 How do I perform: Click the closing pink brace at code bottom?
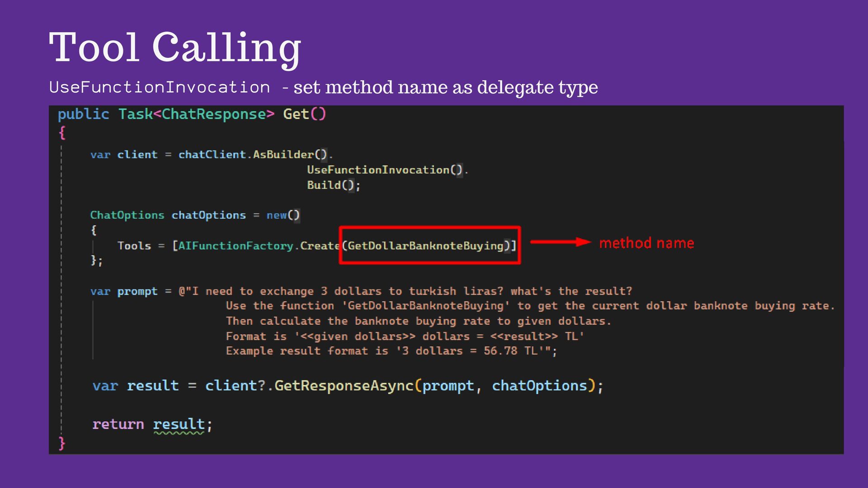62,443
